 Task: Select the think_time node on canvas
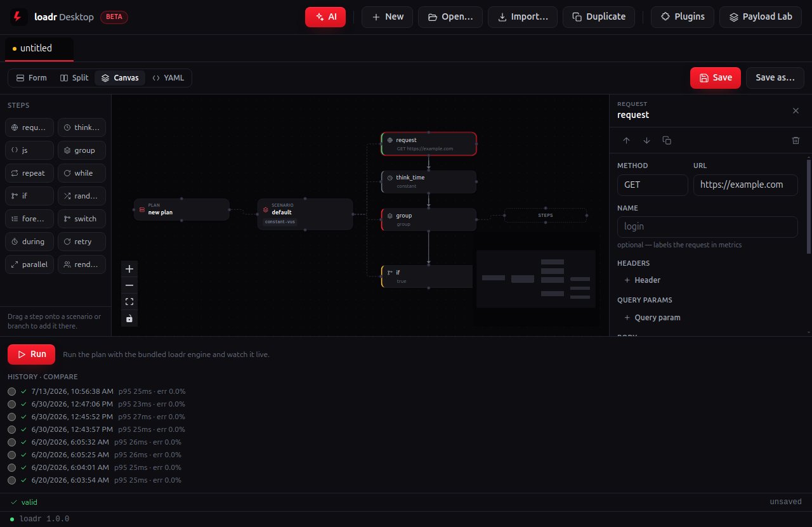coord(429,181)
